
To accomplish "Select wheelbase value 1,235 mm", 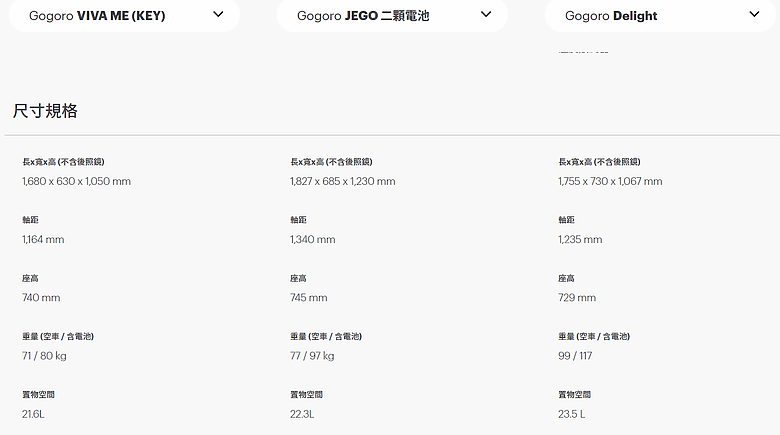I will coord(580,239).
